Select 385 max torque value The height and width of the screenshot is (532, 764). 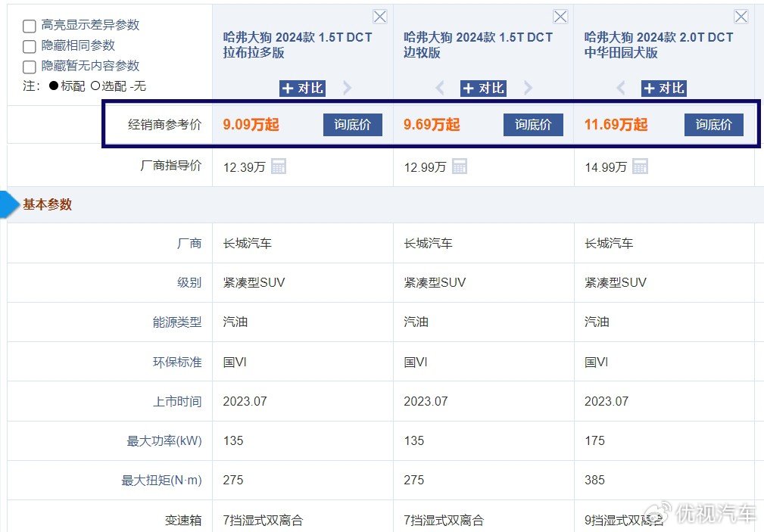(594, 481)
